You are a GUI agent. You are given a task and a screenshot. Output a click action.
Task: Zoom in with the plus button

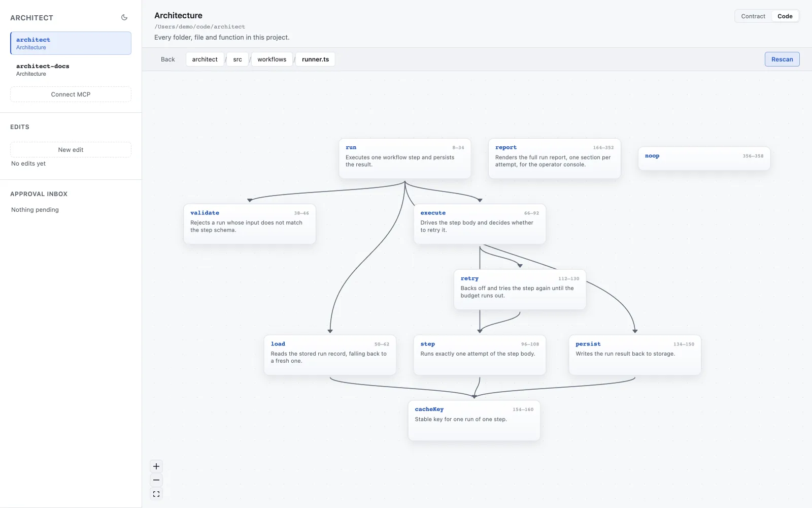click(156, 466)
